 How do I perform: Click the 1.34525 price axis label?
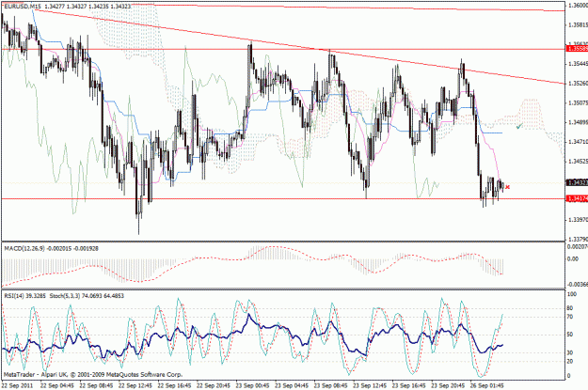tap(578, 161)
